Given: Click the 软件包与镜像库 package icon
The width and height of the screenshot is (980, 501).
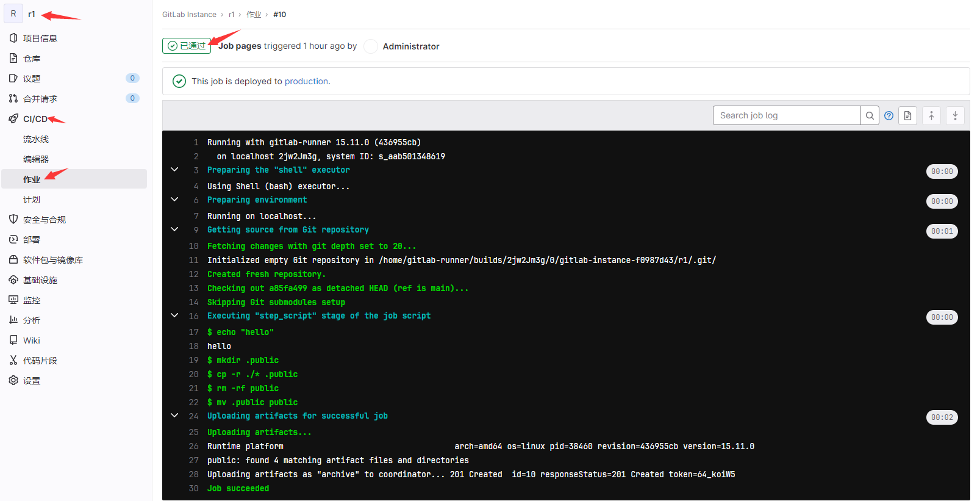Looking at the screenshot, I should tap(13, 259).
